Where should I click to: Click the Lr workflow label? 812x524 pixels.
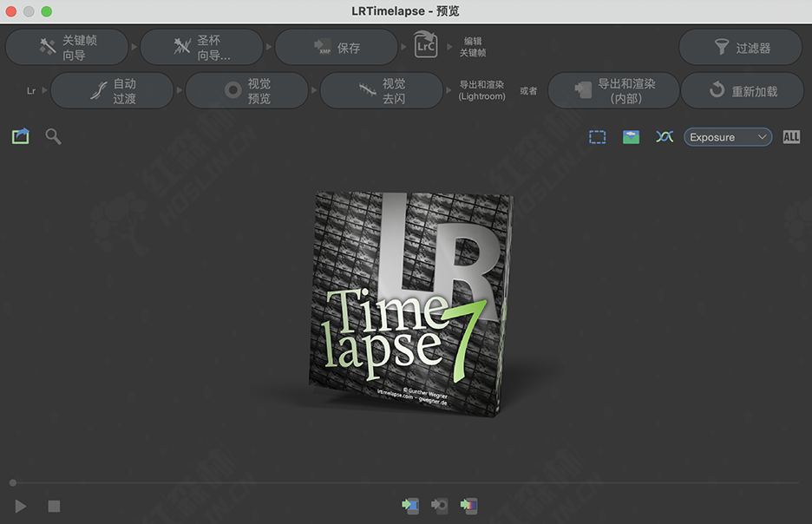point(31,91)
